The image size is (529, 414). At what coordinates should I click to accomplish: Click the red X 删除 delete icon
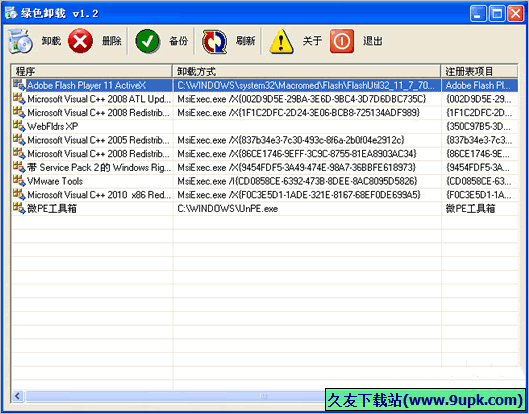click(x=80, y=41)
